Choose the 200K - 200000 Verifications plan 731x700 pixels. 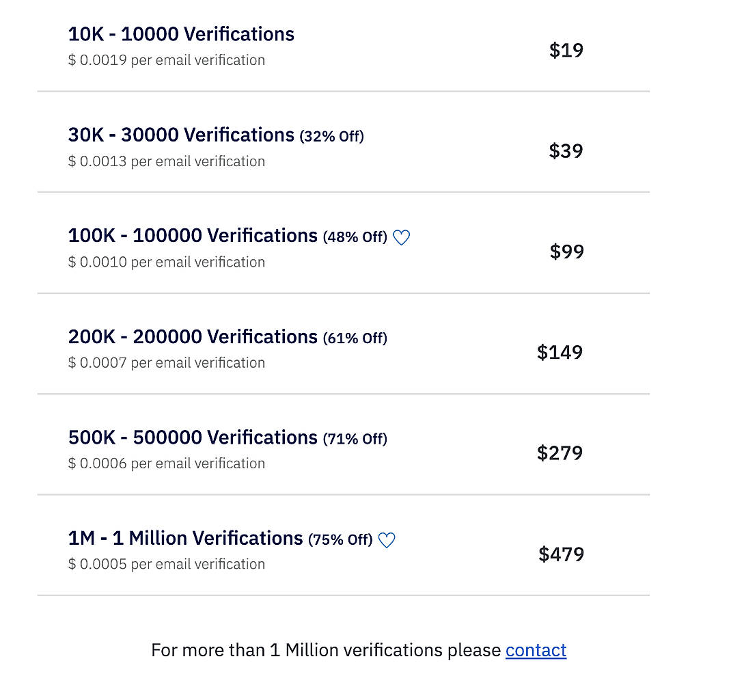pyautogui.click(x=191, y=336)
